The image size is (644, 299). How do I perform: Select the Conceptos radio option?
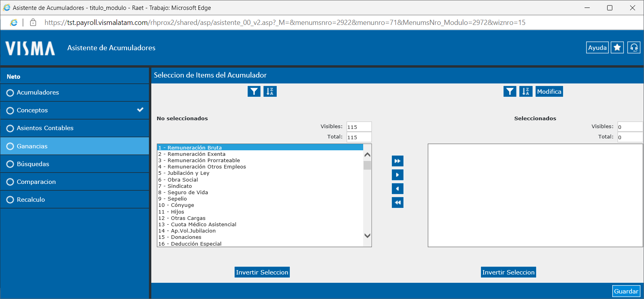(x=10, y=111)
